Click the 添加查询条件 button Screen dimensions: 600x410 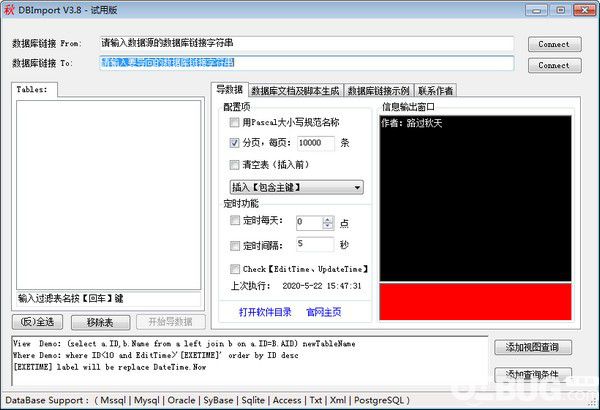coord(533,374)
